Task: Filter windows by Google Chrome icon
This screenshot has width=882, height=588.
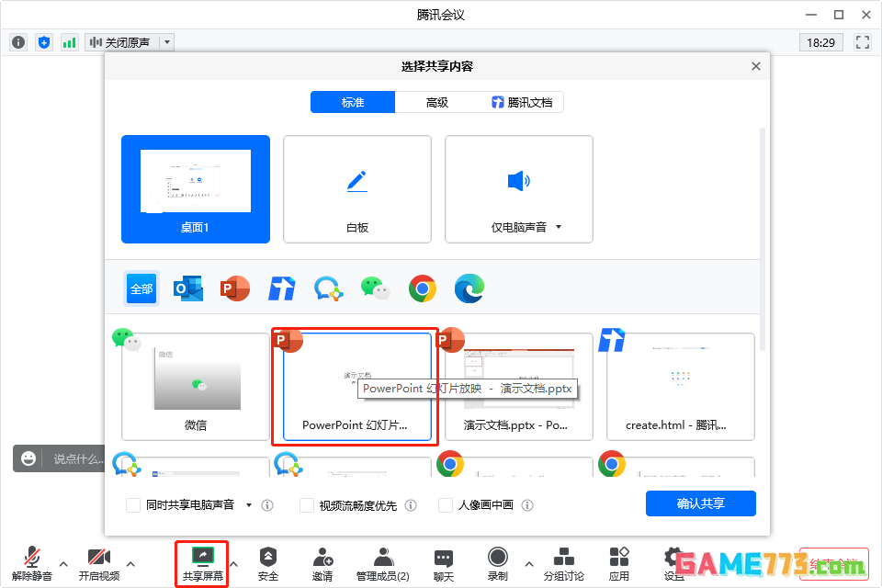Action: pos(423,288)
